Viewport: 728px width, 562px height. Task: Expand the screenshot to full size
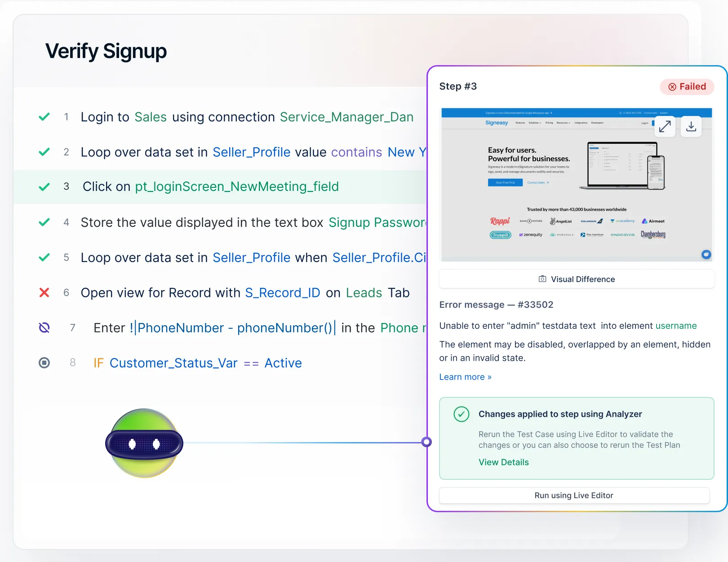coord(665,127)
